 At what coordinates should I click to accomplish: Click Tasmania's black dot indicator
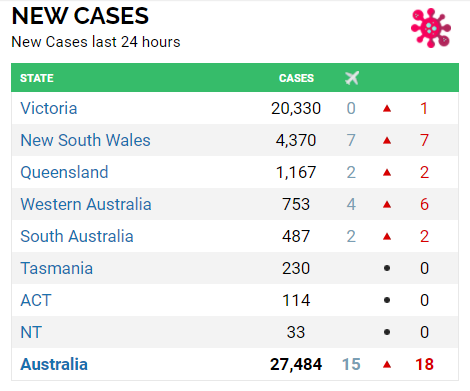(x=387, y=268)
